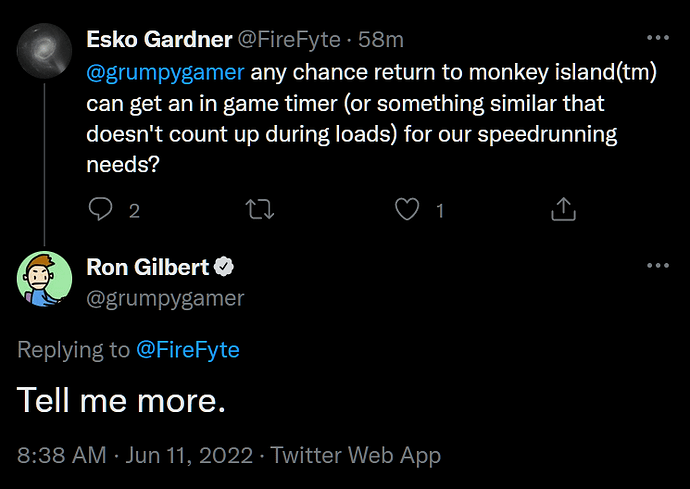Screen dimensions: 690x489
Task: Open Esko Gardner display name profile
Action: click(159, 40)
